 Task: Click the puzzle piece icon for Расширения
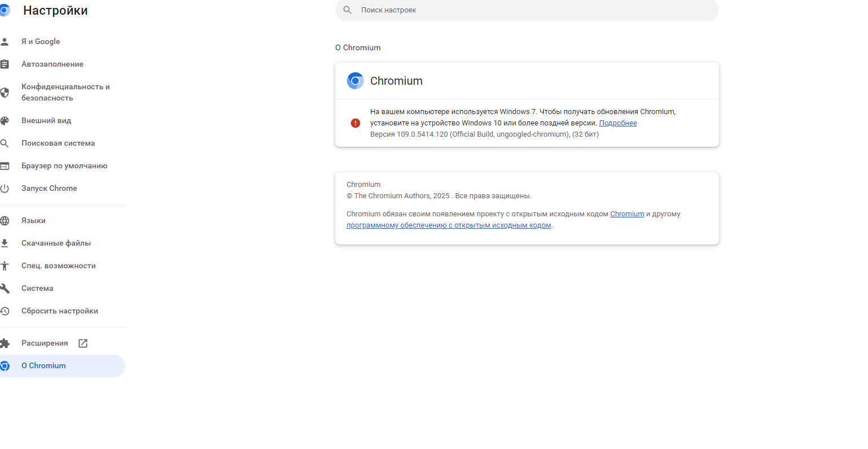click(5, 343)
